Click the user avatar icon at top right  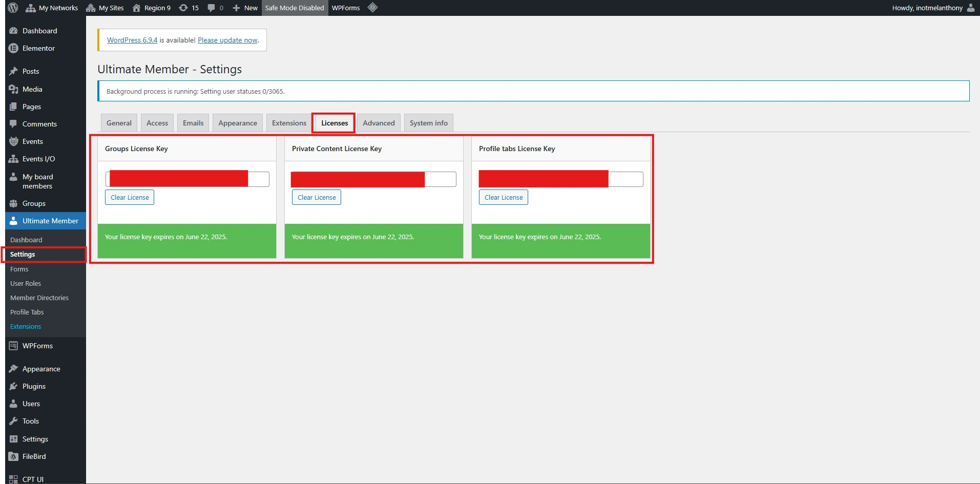[971, 8]
